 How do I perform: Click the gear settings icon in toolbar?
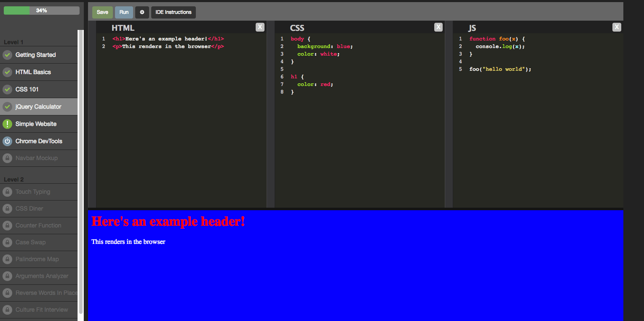pyautogui.click(x=142, y=12)
